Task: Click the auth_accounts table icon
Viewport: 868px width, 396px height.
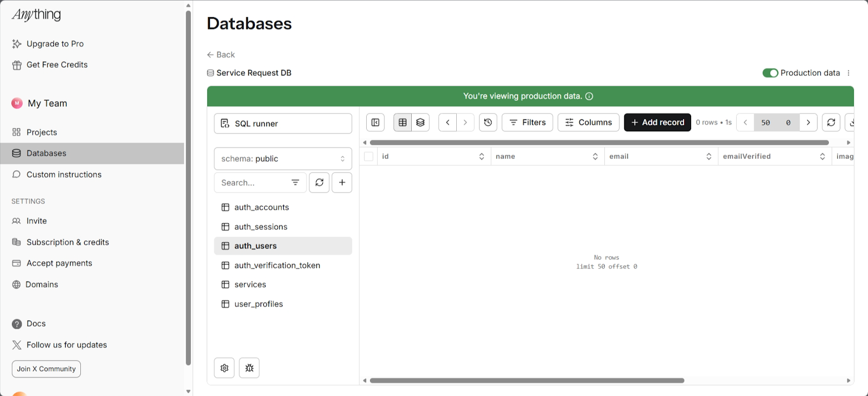Action: point(225,207)
